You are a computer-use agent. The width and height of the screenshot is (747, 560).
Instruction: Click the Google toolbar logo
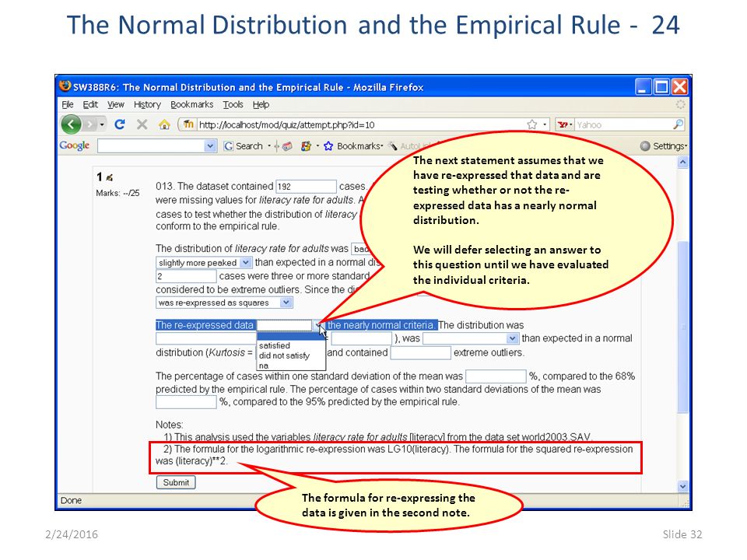75,145
